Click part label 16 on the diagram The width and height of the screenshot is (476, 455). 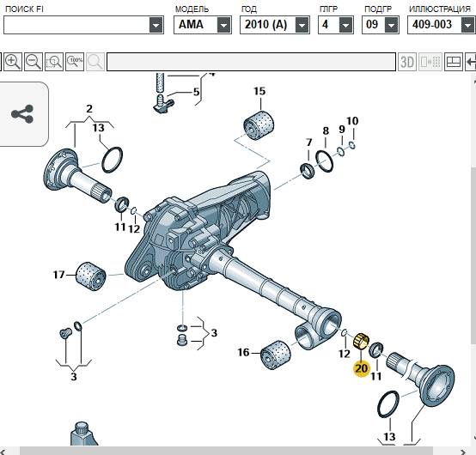pos(243,353)
